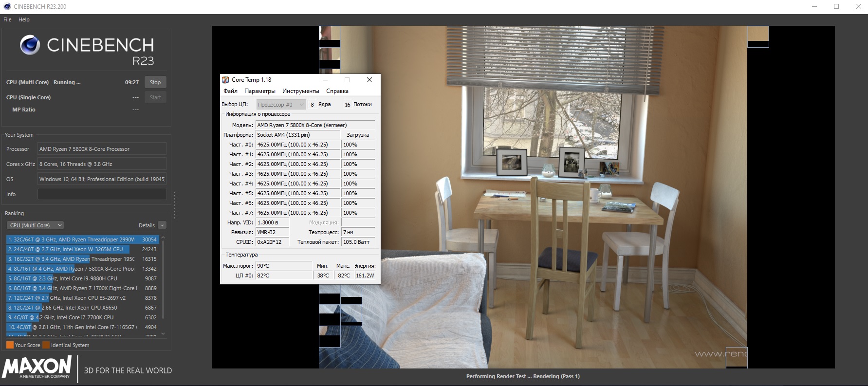Select ranking row 3, the 16C/32T Threadripper
Image resolution: width=868 pixels, height=386 pixels.
click(82, 259)
